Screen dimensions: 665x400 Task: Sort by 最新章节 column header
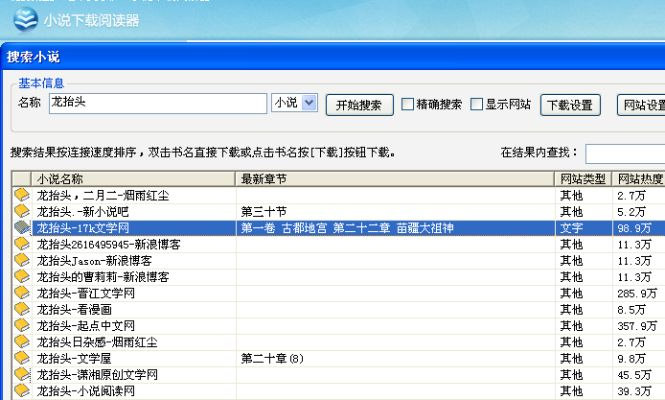point(395,179)
